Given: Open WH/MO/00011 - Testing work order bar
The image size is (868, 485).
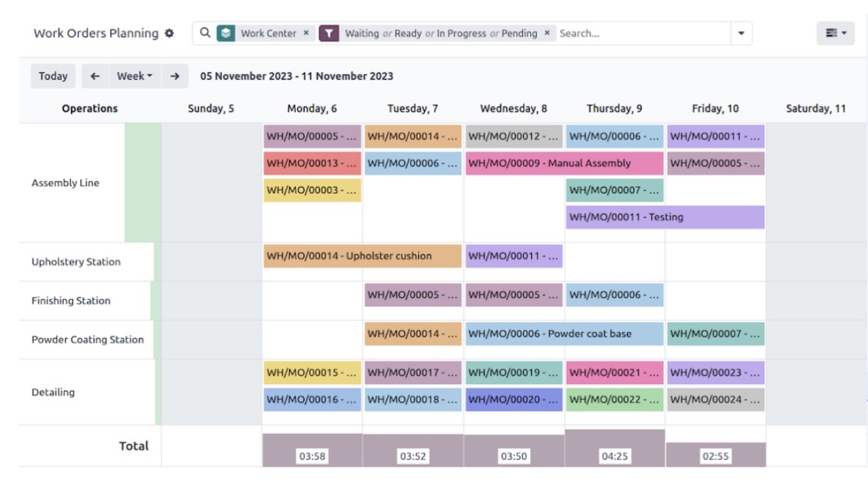Looking at the screenshot, I should (665, 217).
